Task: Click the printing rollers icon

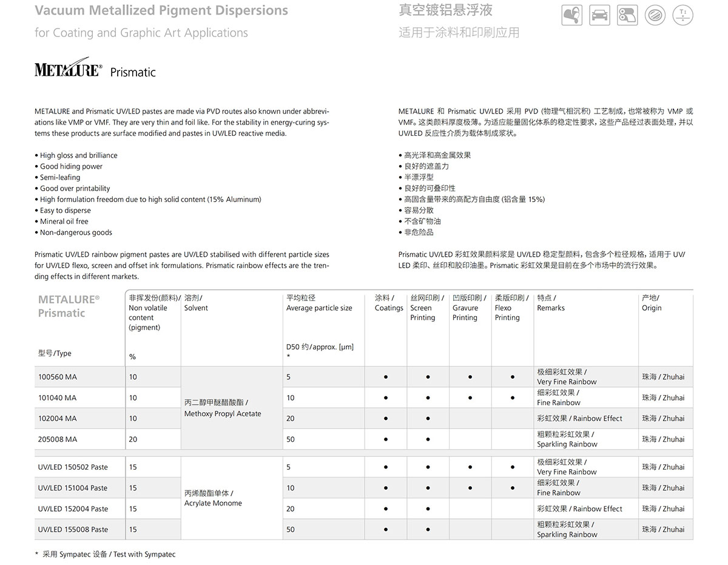Action: tap(627, 15)
